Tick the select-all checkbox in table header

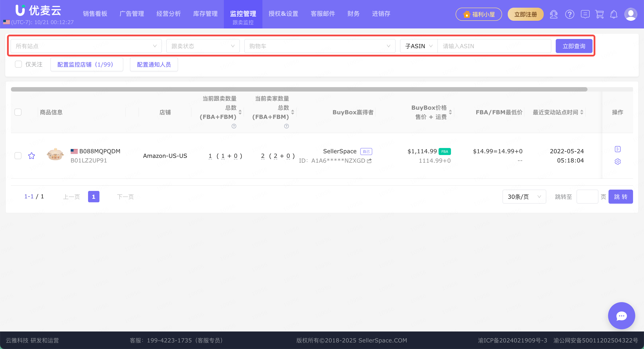pos(18,112)
